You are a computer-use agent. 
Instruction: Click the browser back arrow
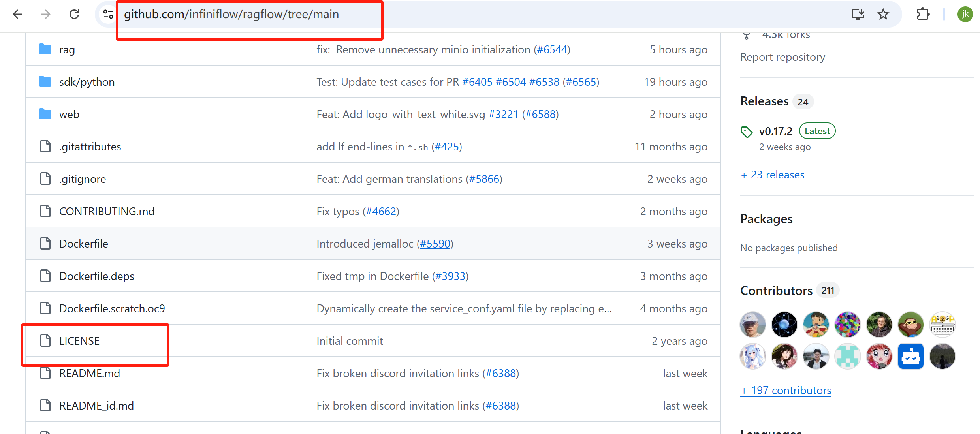(17, 15)
